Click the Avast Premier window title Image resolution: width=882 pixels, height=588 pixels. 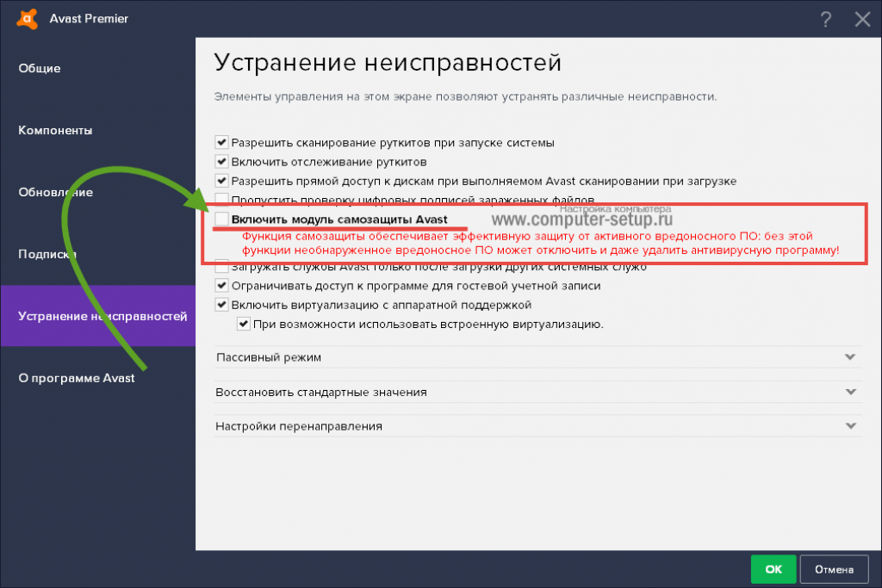(x=89, y=19)
